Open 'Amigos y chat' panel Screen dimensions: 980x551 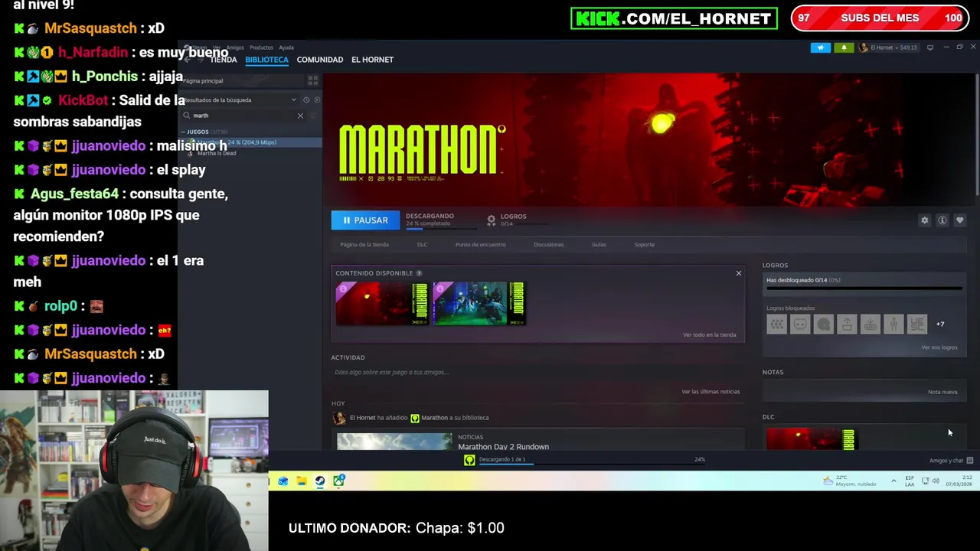[951, 461]
